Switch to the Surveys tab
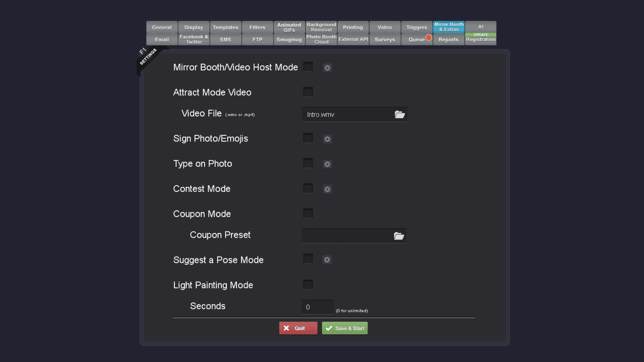The height and width of the screenshot is (362, 644). pos(385,39)
